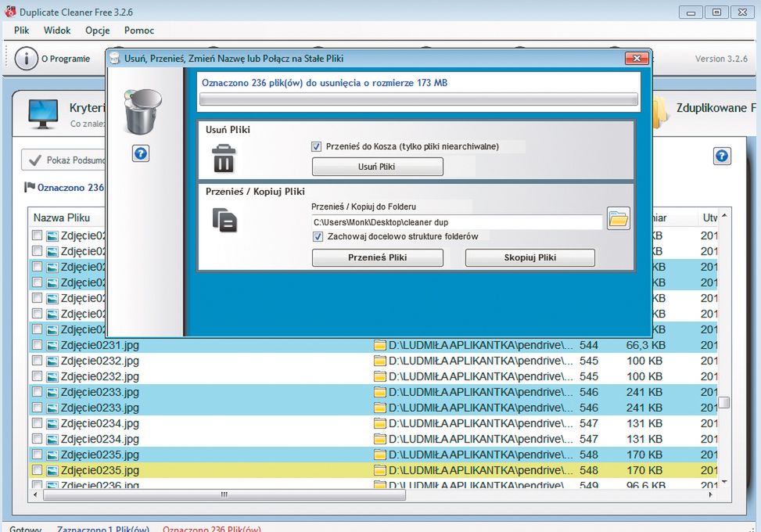The height and width of the screenshot is (532, 761).
Task: Click the O Programie info icon
Action: click(27, 59)
